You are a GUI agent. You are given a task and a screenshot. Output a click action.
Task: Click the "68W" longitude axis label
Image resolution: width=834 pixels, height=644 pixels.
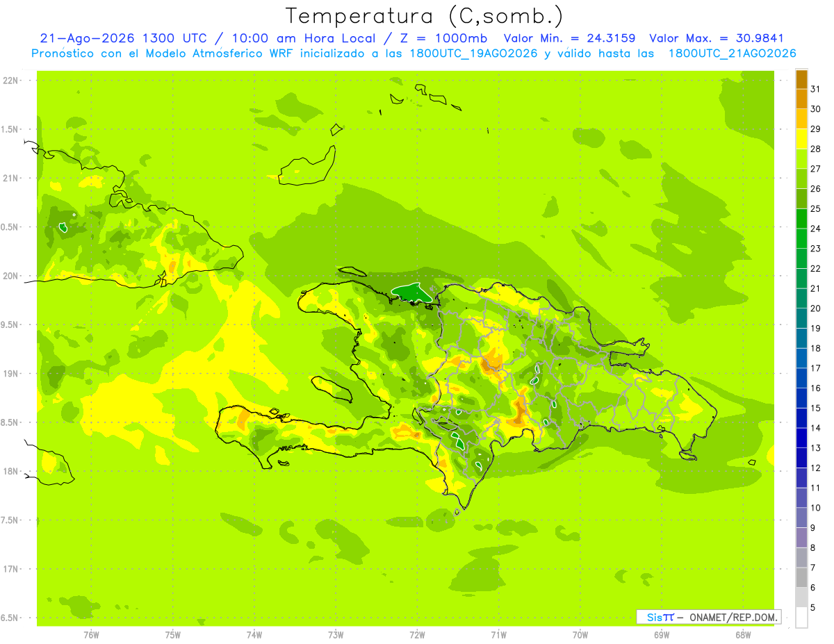[742, 634]
